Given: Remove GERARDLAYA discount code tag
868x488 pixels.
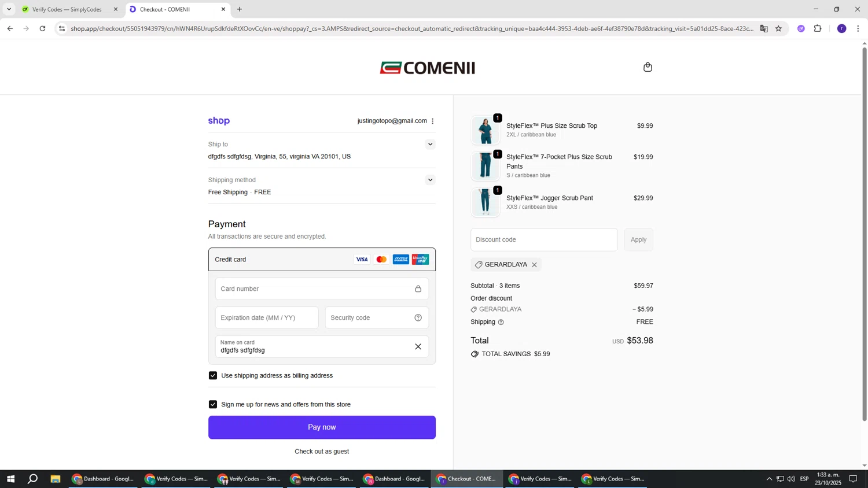Looking at the screenshot, I should click(x=534, y=265).
